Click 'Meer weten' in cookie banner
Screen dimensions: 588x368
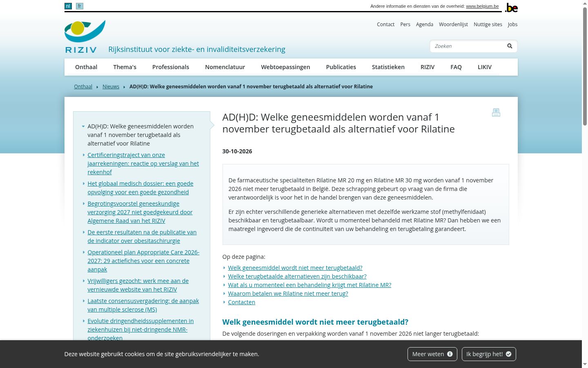pyautogui.click(x=432, y=354)
